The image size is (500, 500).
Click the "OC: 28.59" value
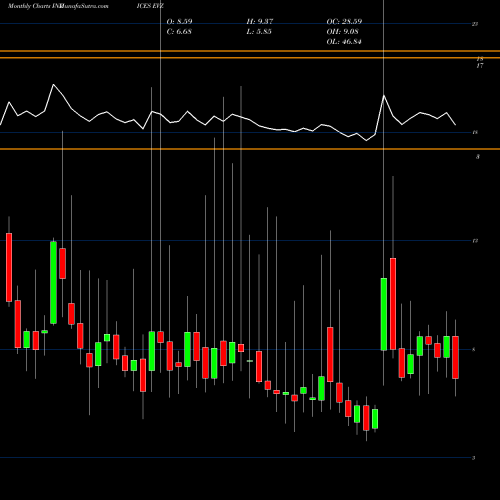click(x=344, y=22)
